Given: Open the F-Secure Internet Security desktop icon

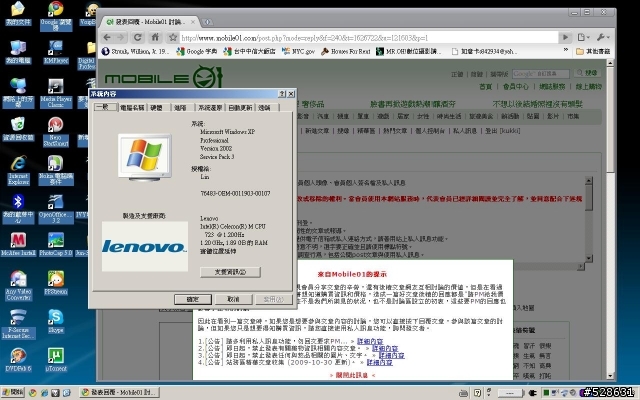Looking at the screenshot, I should click(x=18, y=324).
